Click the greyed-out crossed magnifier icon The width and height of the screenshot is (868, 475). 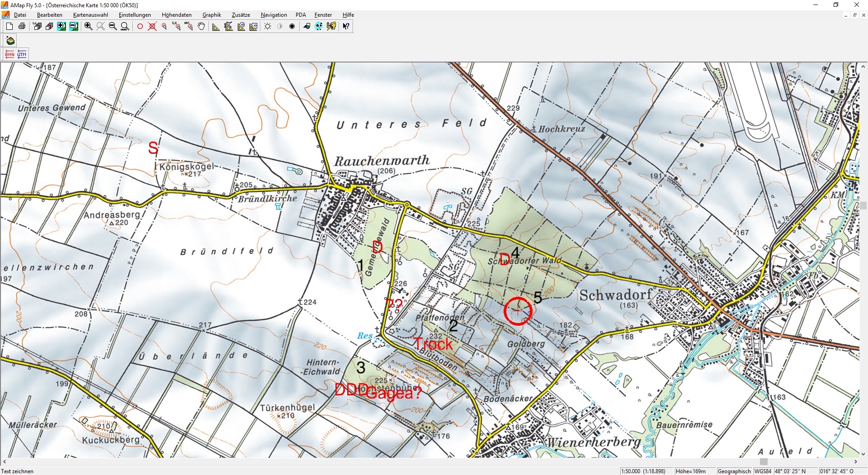pyautogui.click(x=101, y=26)
